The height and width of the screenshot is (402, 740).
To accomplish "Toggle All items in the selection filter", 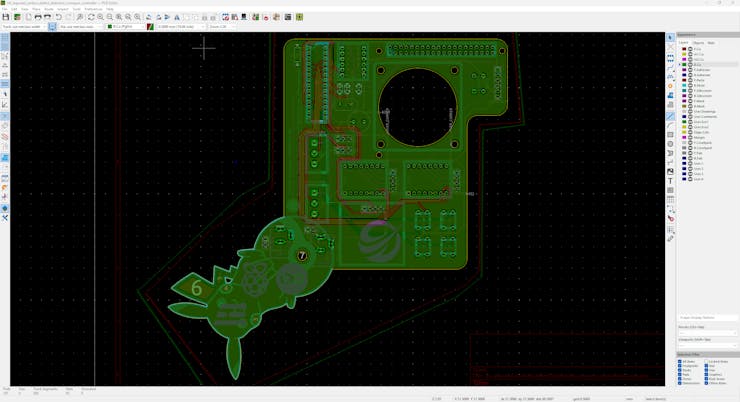I will pos(680,361).
